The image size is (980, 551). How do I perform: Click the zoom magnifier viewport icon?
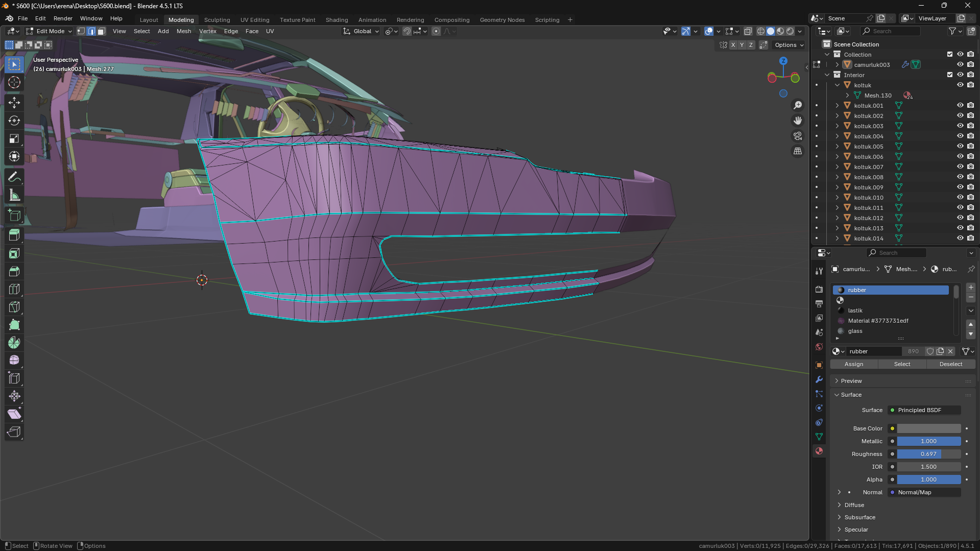pos(797,105)
